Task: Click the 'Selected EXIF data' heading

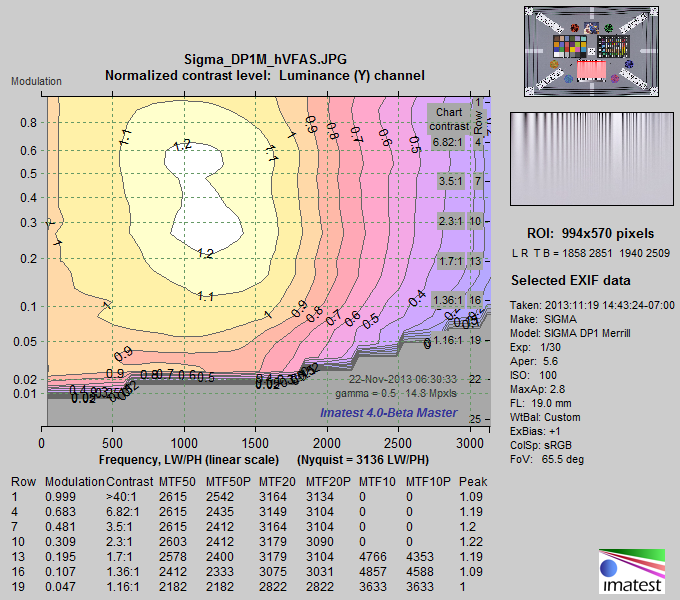Action: 571,280
